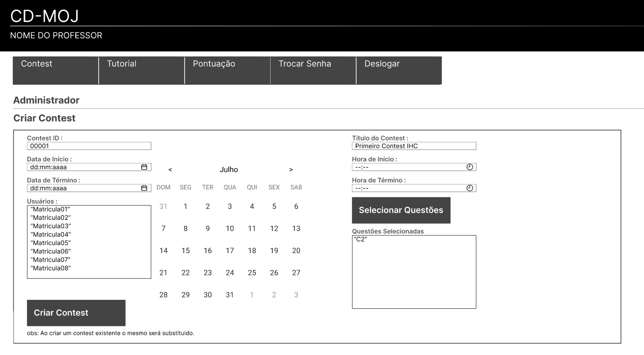Select day 13 in the calendar

click(296, 229)
